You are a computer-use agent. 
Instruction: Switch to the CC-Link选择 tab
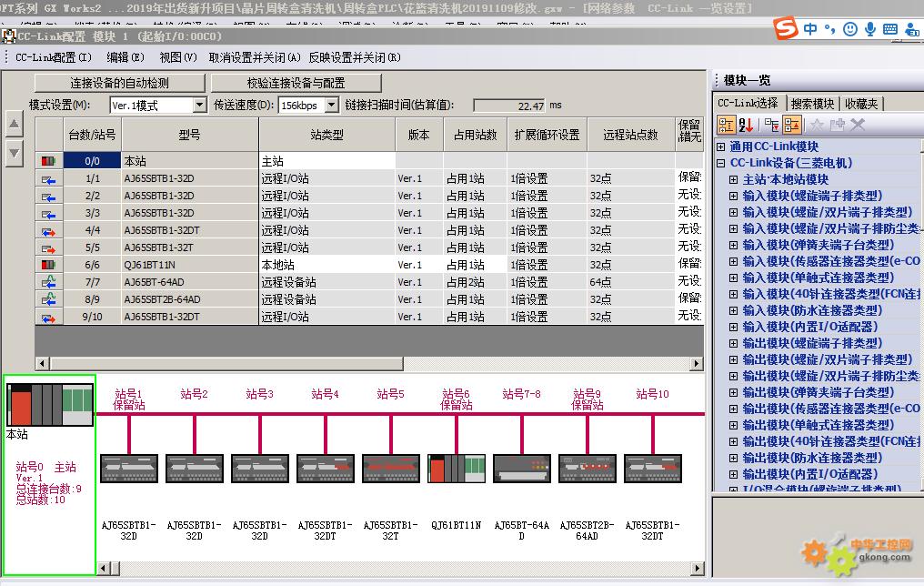click(748, 103)
